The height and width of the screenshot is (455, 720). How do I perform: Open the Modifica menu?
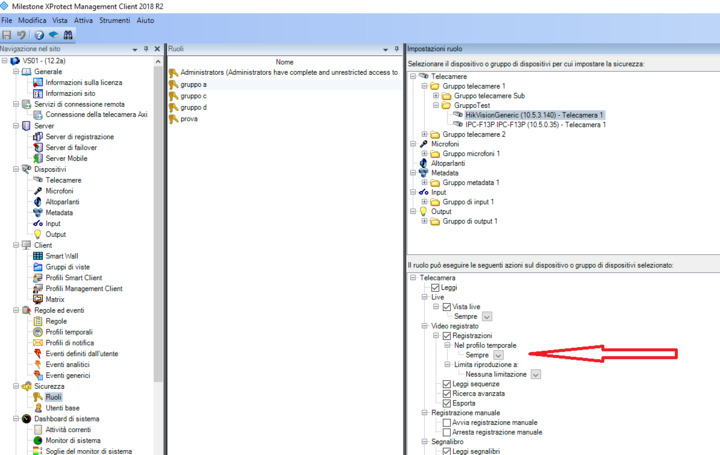[32, 20]
